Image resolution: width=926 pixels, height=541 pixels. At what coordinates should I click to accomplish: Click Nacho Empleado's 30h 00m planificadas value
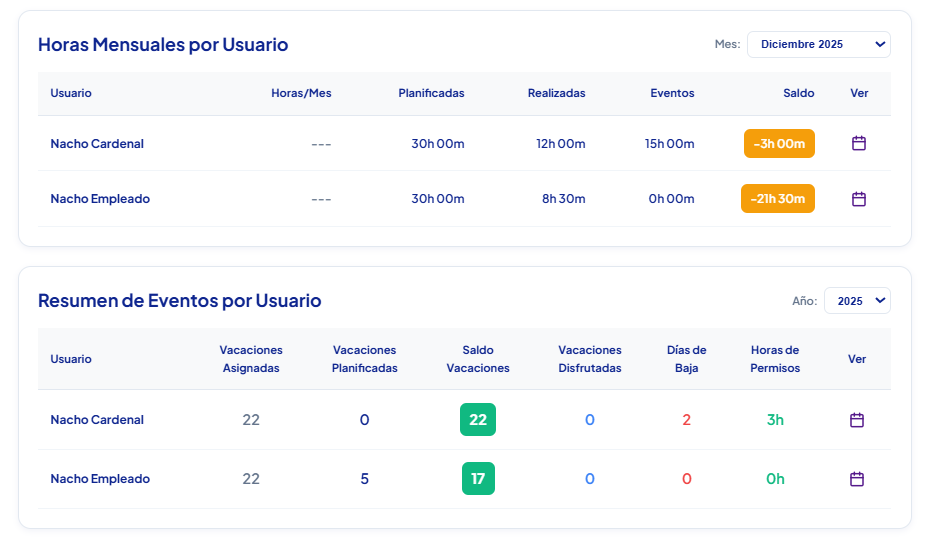[438, 198]
